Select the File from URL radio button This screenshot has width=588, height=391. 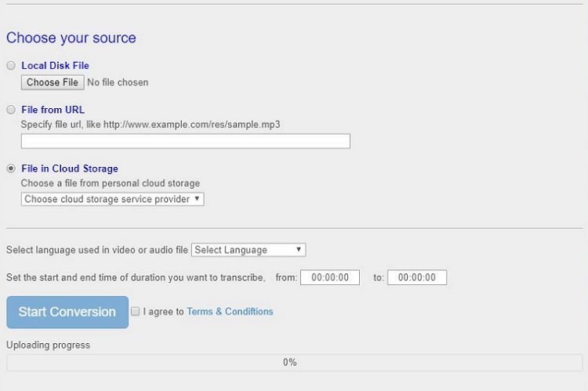11,110
